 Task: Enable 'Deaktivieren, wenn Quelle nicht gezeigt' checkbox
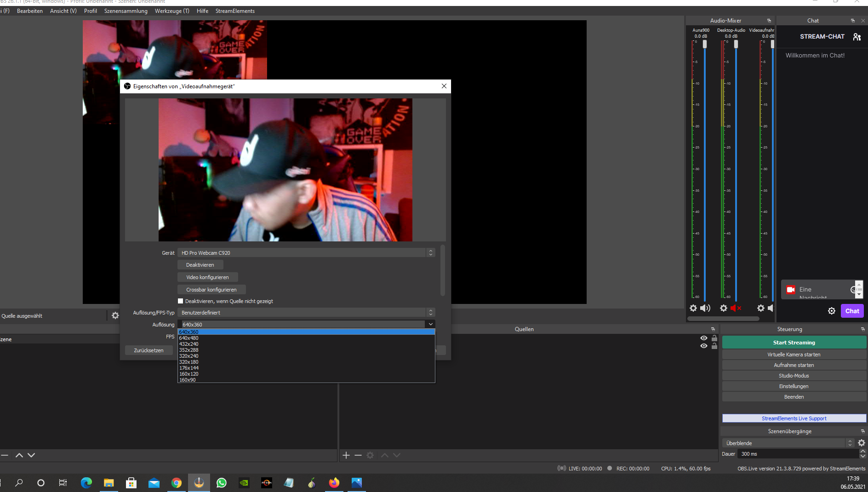pyautogui.click(x=181, y=301)
